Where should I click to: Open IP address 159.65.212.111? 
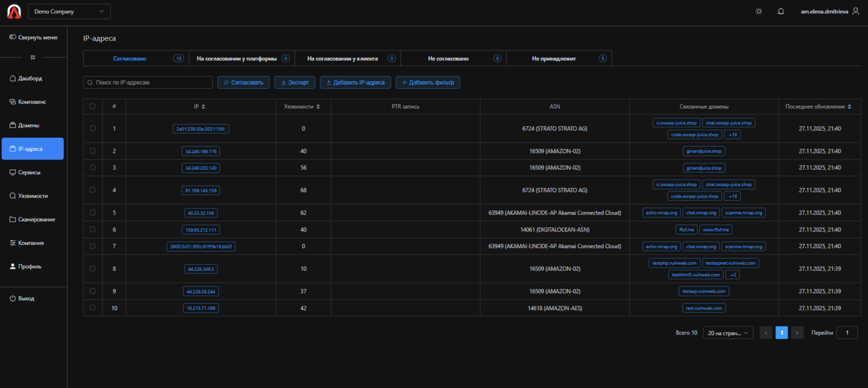click(x=201, y=230)
